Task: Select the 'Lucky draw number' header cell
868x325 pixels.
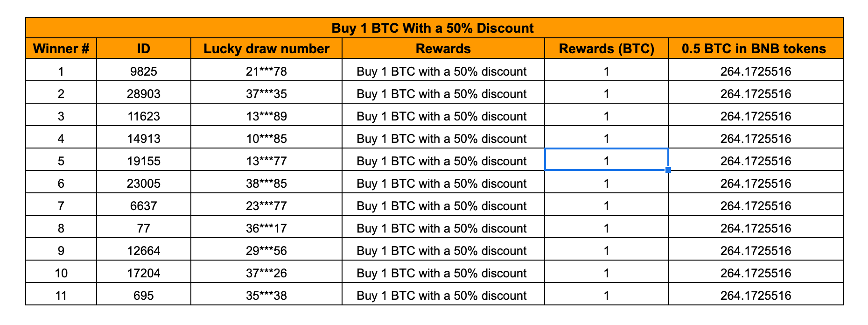Action: (x=266, y=49)
